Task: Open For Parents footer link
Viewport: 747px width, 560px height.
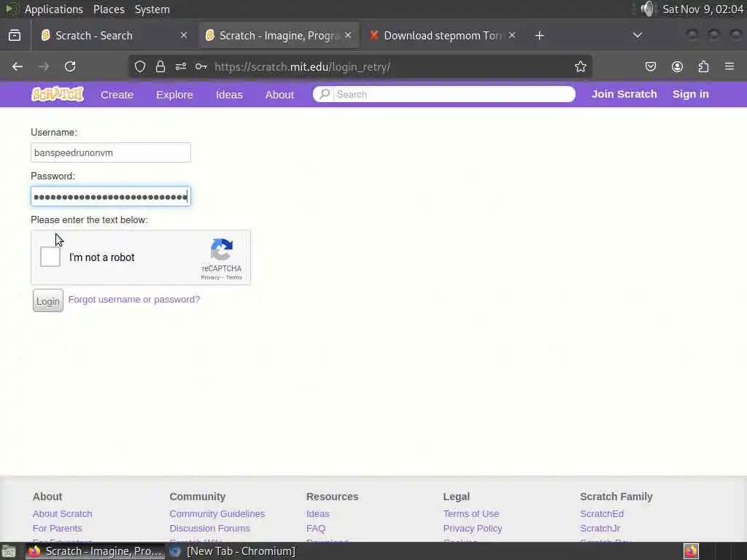Action: tap(57, 529)
